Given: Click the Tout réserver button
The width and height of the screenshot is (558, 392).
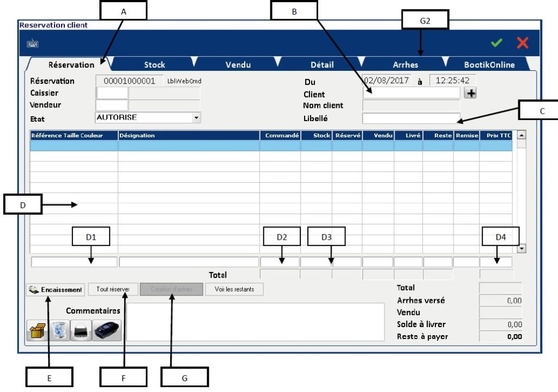Looking at the screenshot, I should (112, 290).
